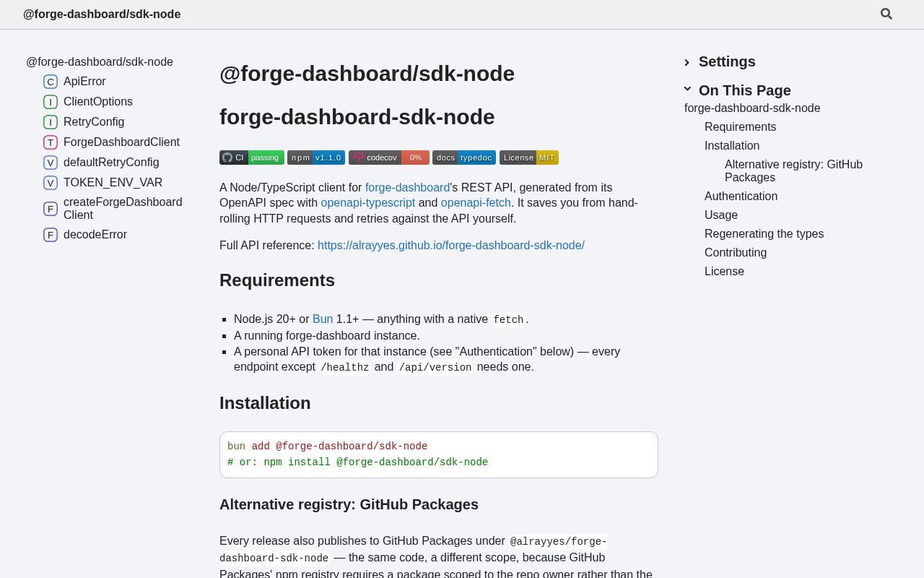Click the CI passing badge

tap(252, 158)
